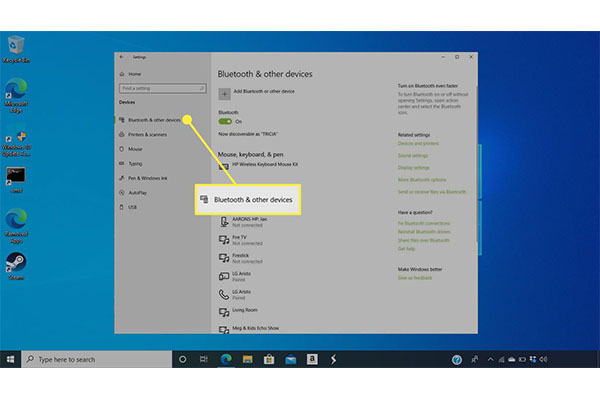The width and height of the screenshot is (600, 400).
Task: Click the tray icon left of the speaker
Action: click(x=533, y=359)
